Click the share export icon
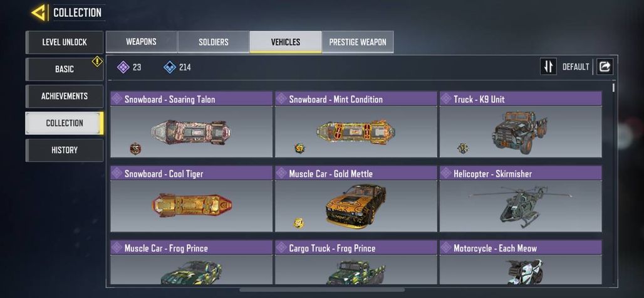Viewport: 644px width, 298px height. coord(605,67)
